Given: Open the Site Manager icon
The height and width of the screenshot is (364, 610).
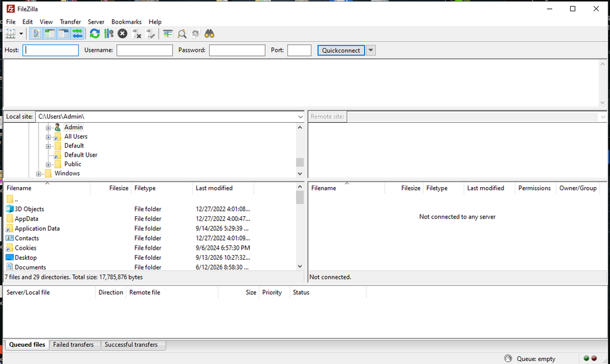Looking at the screenshot, I should pos(11,34).
